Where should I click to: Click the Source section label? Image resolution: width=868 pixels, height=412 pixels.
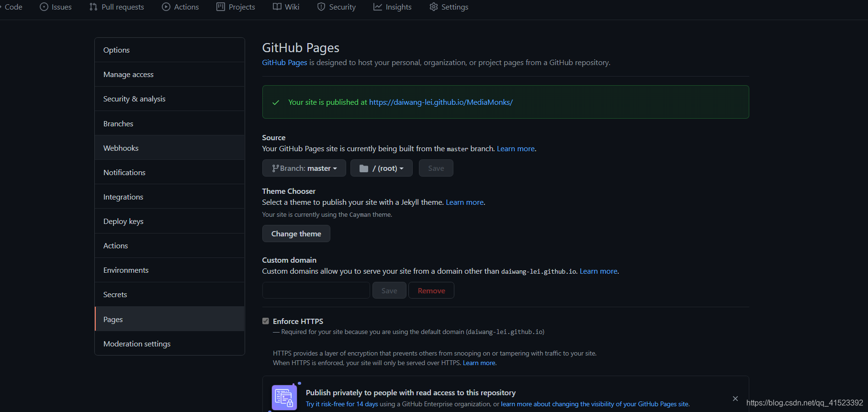point(274,137)
